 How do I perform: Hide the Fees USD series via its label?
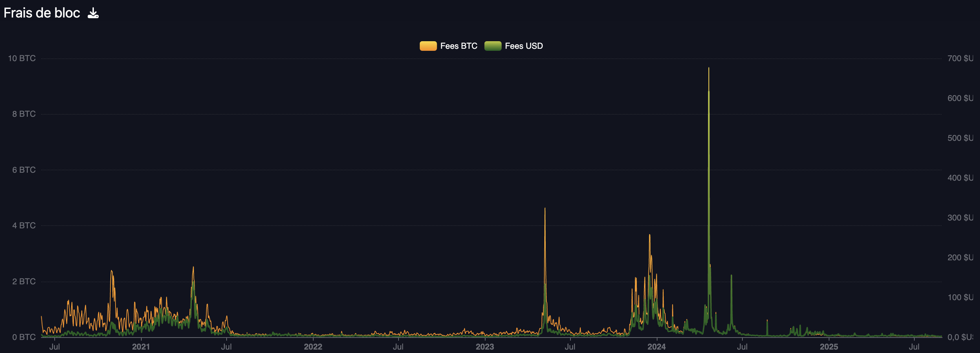pyautogui.click(x=523, y=46)
